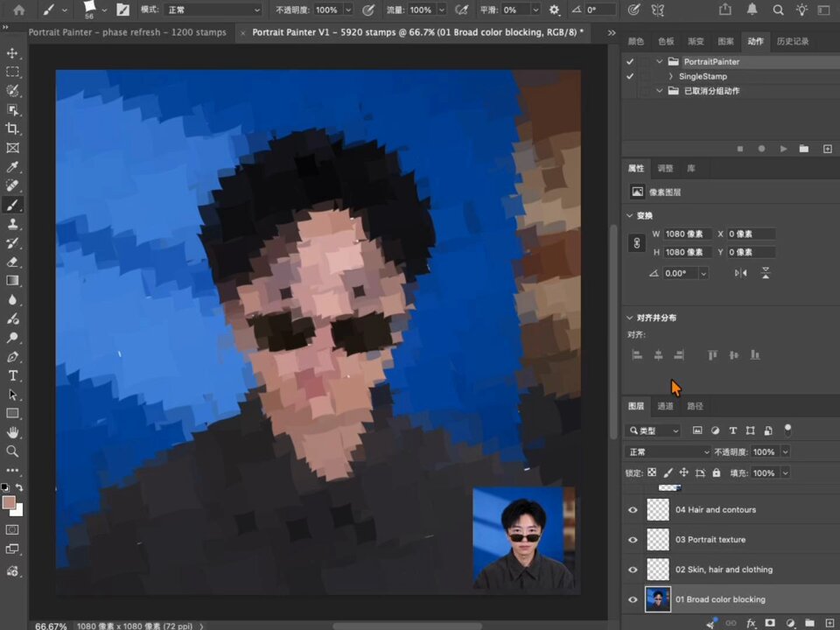Select the Eraser tool
840x630 pixels.
click(x=12, y=262)
